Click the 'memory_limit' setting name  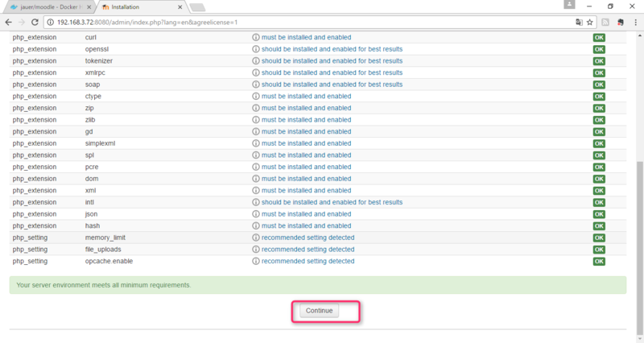point(105,238)
